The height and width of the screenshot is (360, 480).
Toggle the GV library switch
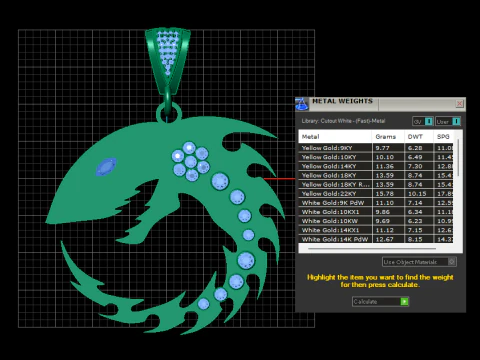coord(423,122)
